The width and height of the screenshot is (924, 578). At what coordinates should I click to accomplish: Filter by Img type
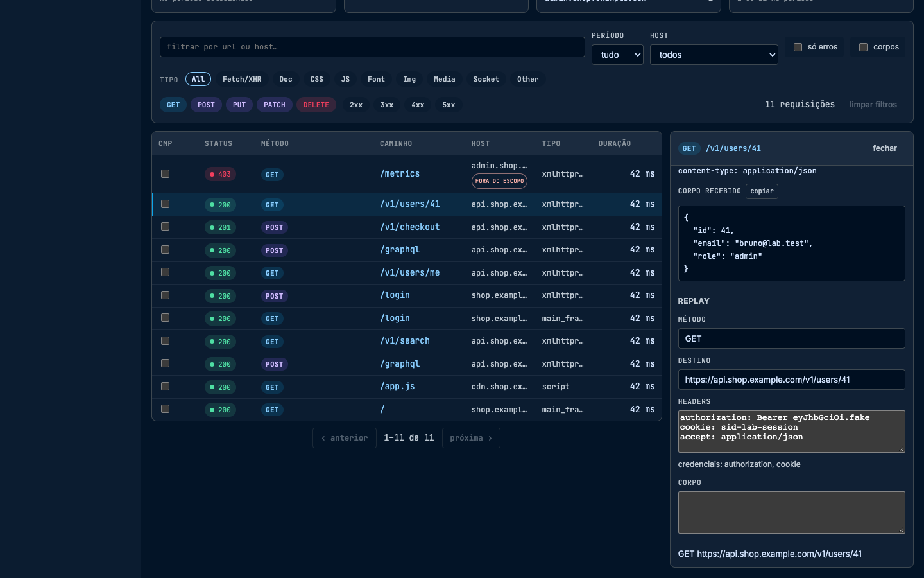click(409, 79)
